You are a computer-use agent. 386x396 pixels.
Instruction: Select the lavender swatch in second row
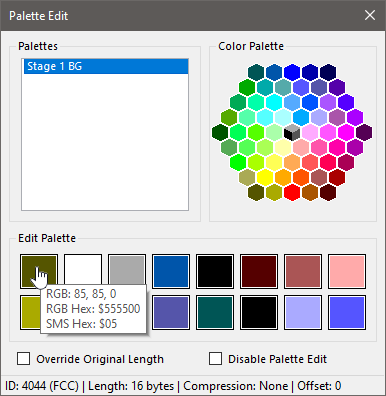pos(303,312)
